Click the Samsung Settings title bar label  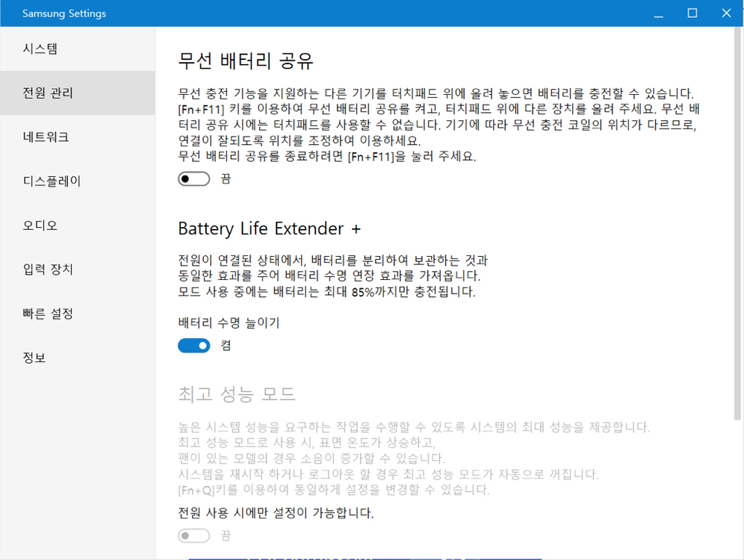click(63, 13)
